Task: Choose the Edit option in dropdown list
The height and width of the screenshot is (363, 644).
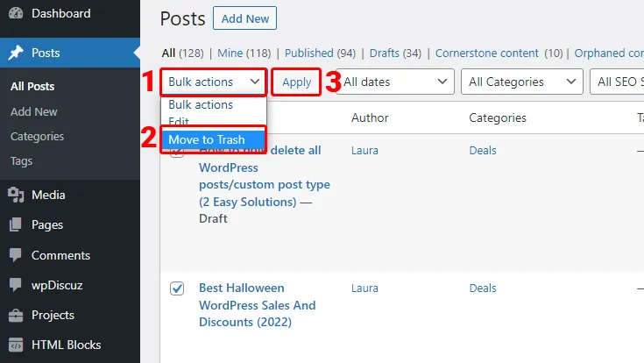Action: pyautogui.click(x=214, y=121)
